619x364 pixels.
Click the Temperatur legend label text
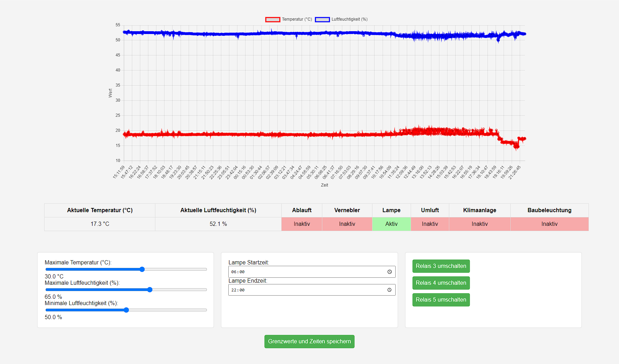297,20
